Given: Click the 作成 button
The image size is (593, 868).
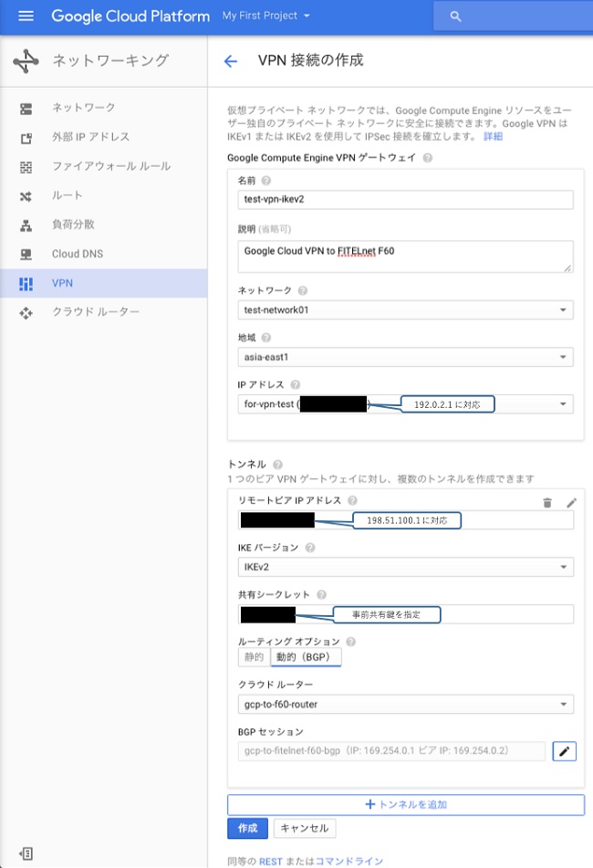Looking at the screenshot, I should point(247,829).
